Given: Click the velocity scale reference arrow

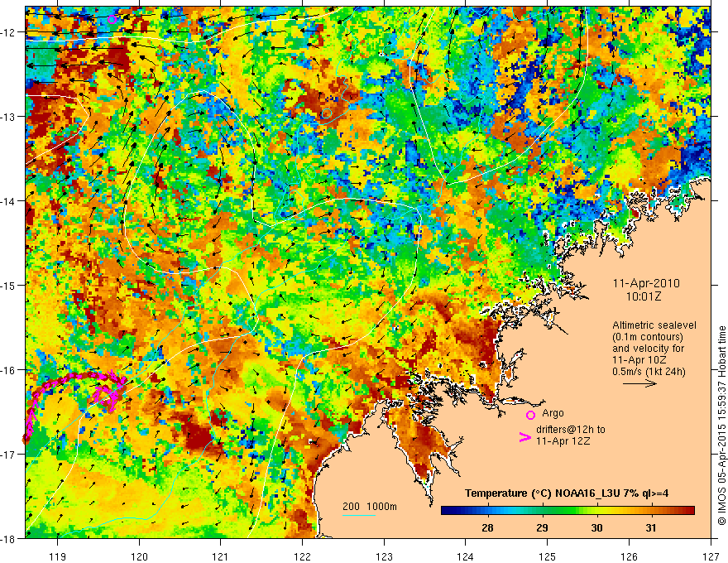Looking at the screenshot, I should 639,383.
